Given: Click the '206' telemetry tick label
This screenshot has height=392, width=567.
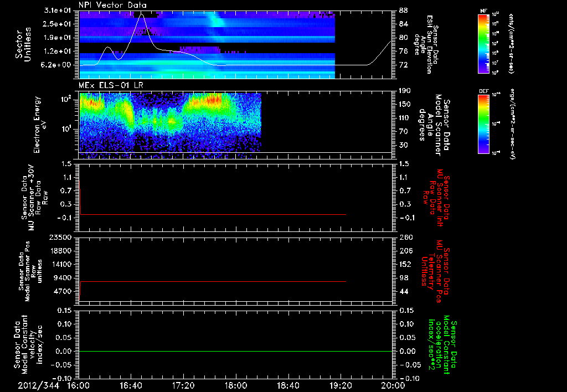Looking at the screenshot, I should pos(405,251).
